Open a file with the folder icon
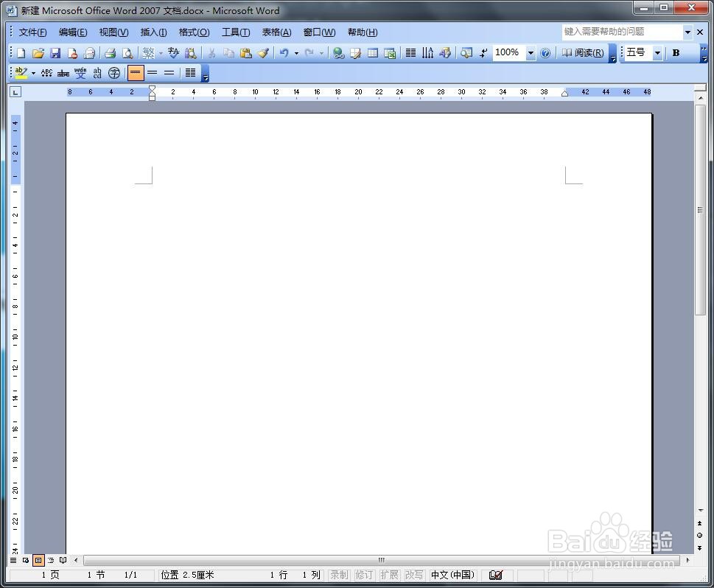The height and width of the screenshot is (588, 714). click(x=38, y=53)
